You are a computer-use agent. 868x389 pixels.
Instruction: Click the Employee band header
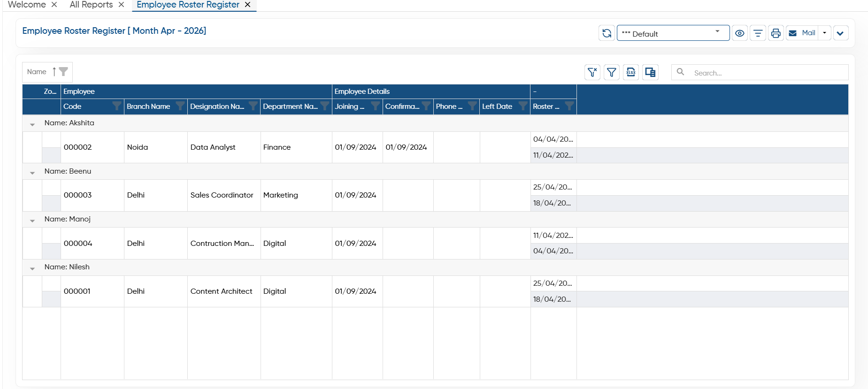tap(196, 92)
